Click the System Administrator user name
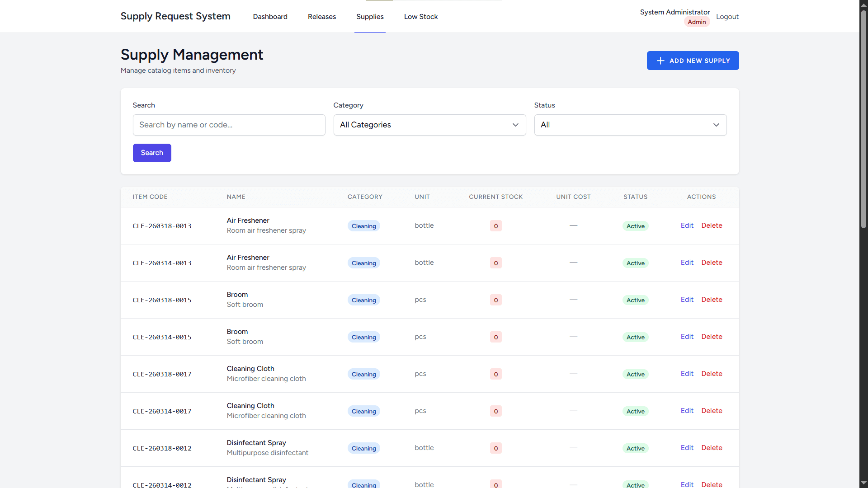The height and width of the screenshot is (488, 868). [675, 12]
